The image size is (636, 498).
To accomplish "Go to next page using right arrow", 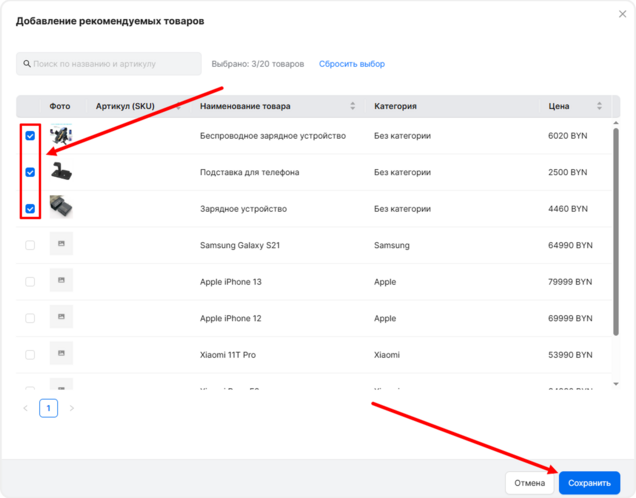I will tap(72, 408).
